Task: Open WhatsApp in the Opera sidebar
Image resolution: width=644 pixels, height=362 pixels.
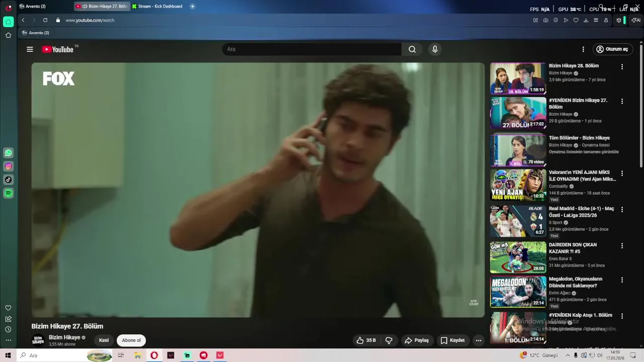Action: (x=9, y=153)
